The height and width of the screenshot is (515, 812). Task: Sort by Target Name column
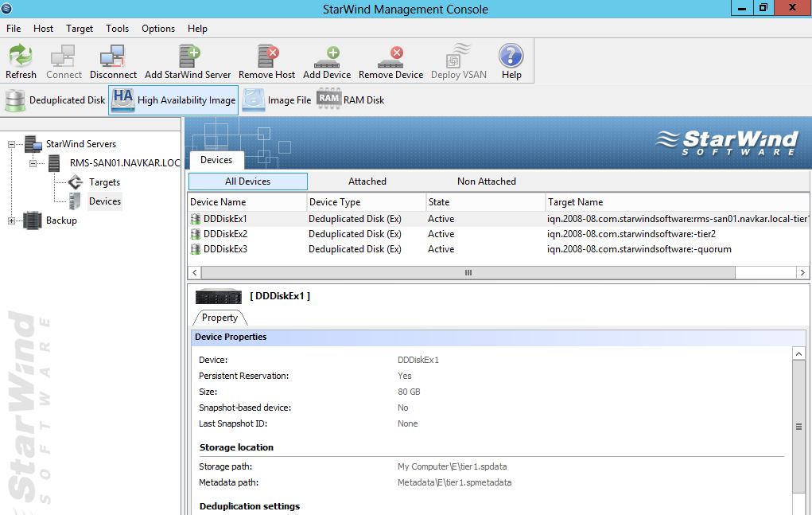[x=678, y=202]
